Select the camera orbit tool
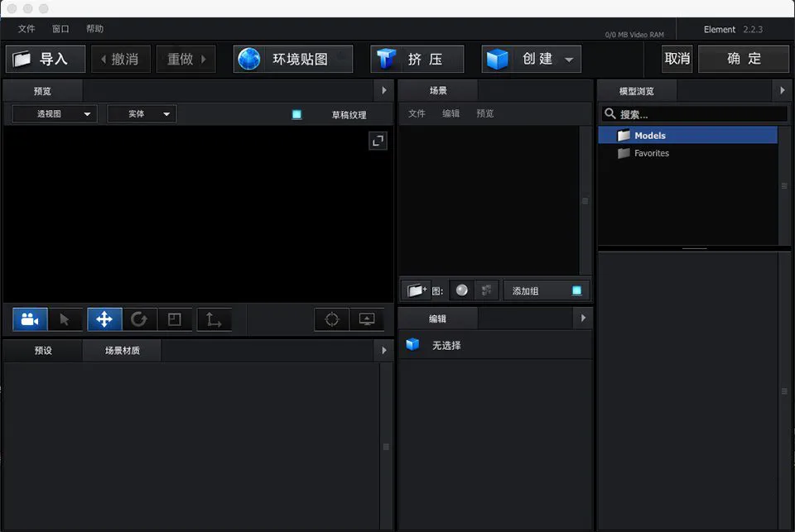 (30, 319)
